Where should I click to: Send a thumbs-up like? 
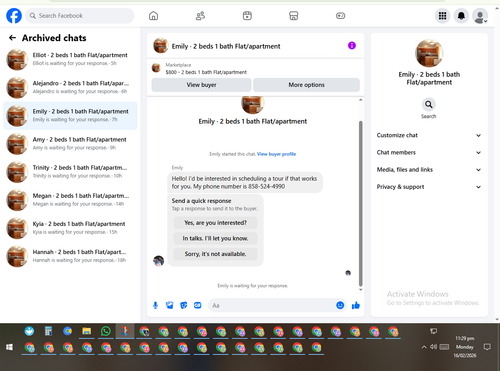356,305
